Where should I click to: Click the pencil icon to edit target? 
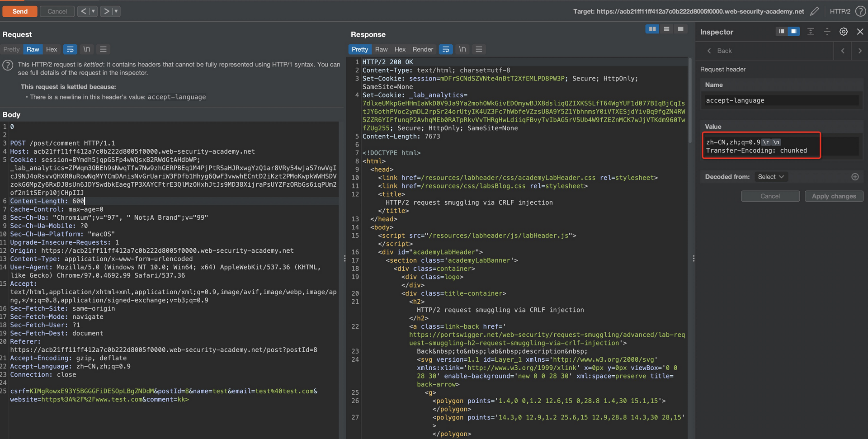[814, 11]
